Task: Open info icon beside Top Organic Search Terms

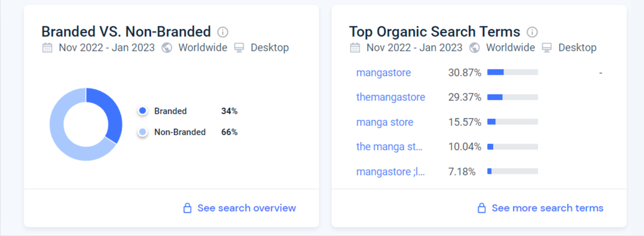Action: click(x=532, y=32)
